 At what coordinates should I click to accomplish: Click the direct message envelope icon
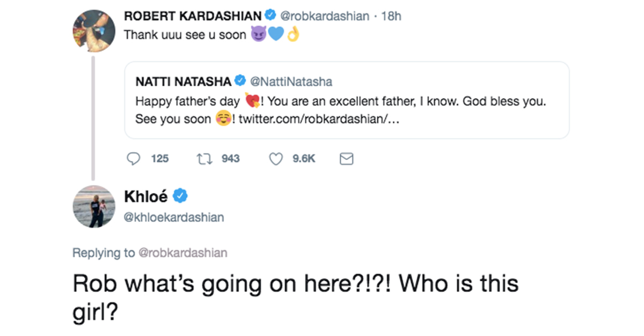[346, 159]
